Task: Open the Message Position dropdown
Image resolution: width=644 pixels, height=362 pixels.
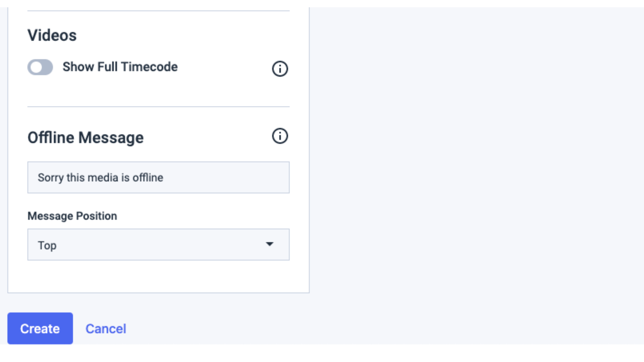Action: tap(159, 245)
